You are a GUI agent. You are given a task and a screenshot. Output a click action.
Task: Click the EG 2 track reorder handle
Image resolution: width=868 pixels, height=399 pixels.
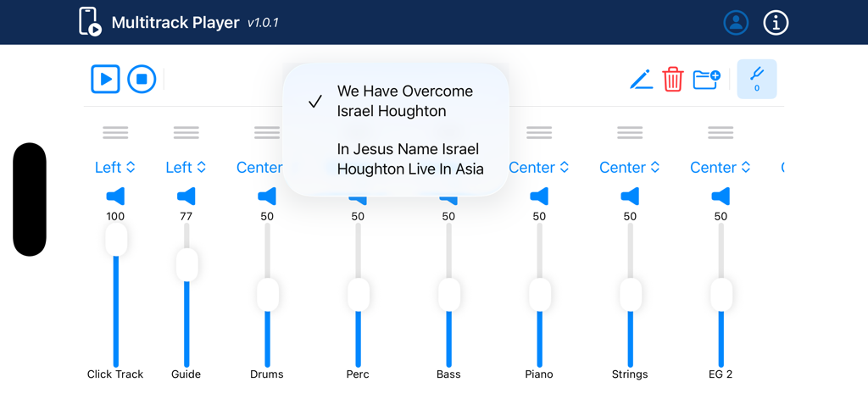click(721, 133)
